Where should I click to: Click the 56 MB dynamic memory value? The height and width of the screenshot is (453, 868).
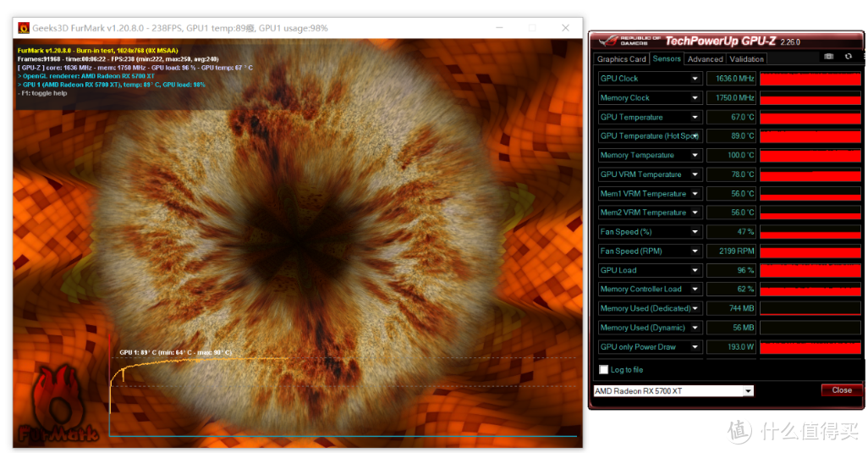[x=732, y=328]
